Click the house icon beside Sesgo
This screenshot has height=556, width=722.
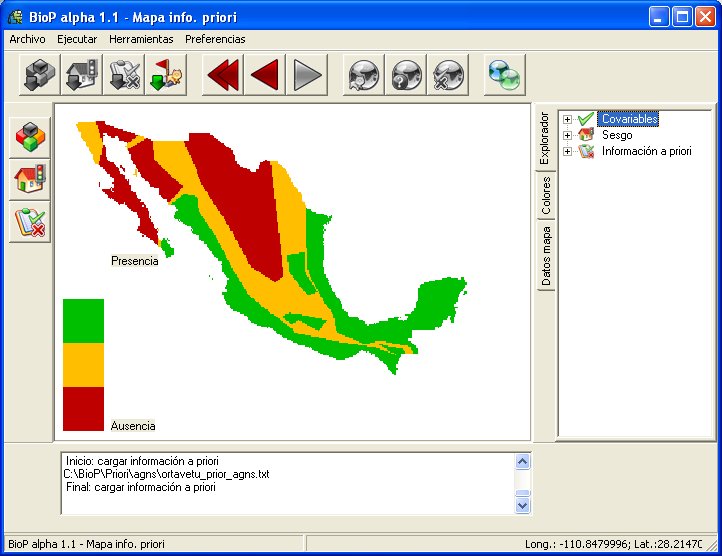[586, 135]
